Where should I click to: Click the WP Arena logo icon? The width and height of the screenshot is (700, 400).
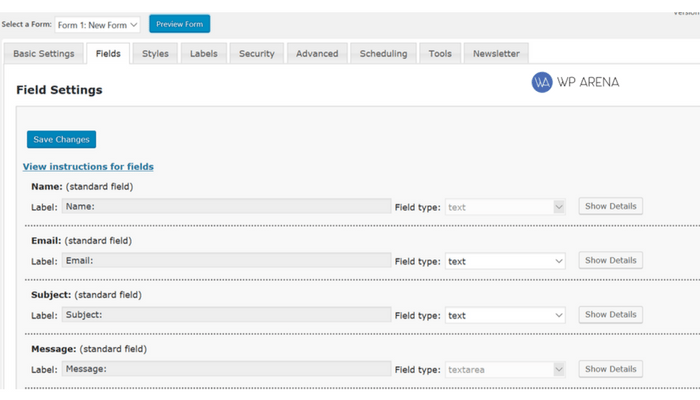[542, 82]
